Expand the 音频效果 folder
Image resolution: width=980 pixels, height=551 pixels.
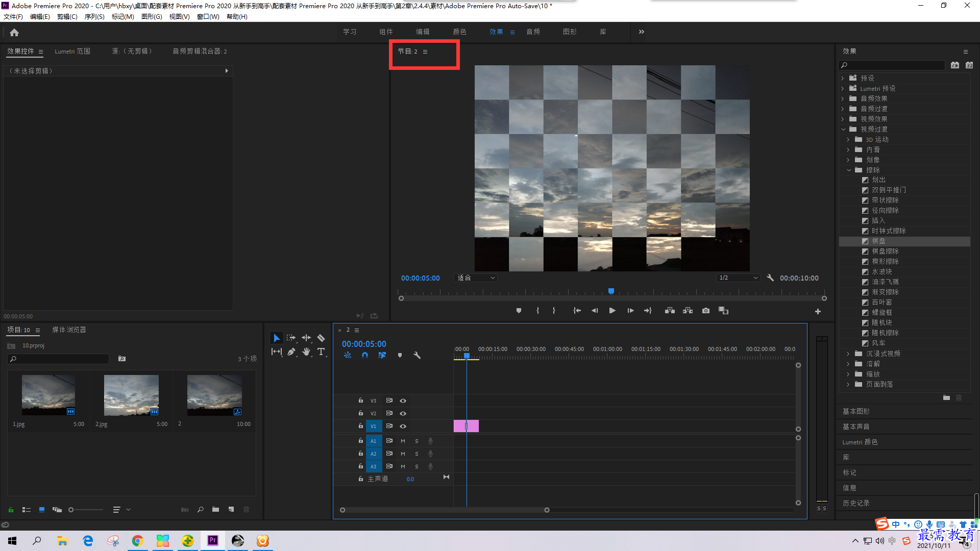click(x=843, y=98)
